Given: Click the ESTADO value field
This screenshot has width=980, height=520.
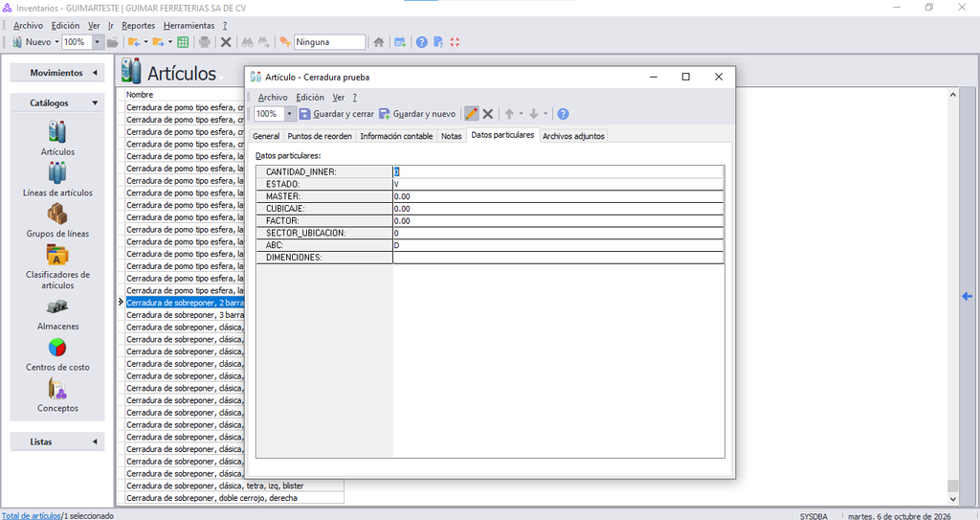Looking at the screenshot, I should pos(558,184).
